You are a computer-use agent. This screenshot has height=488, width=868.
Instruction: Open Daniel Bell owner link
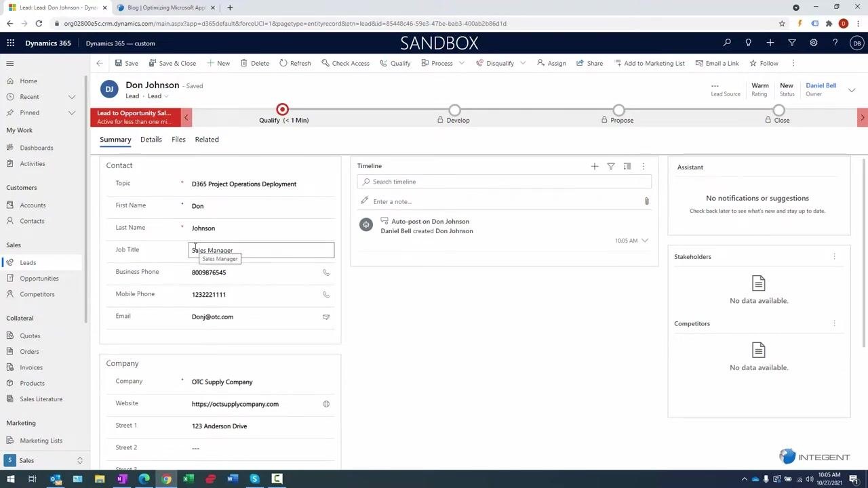coord(821,85)
